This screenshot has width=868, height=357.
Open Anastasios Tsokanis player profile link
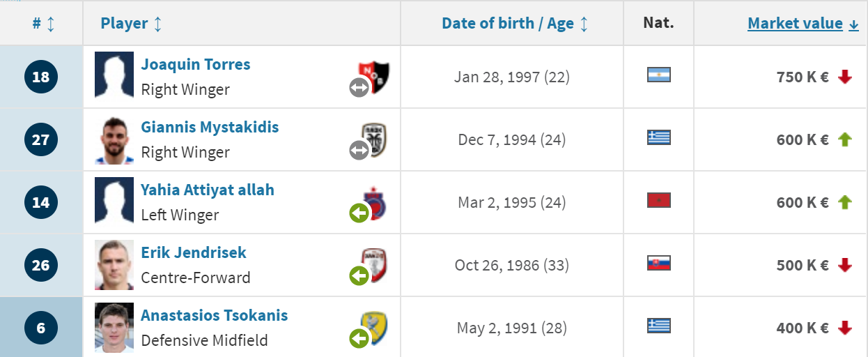(215, 315)
